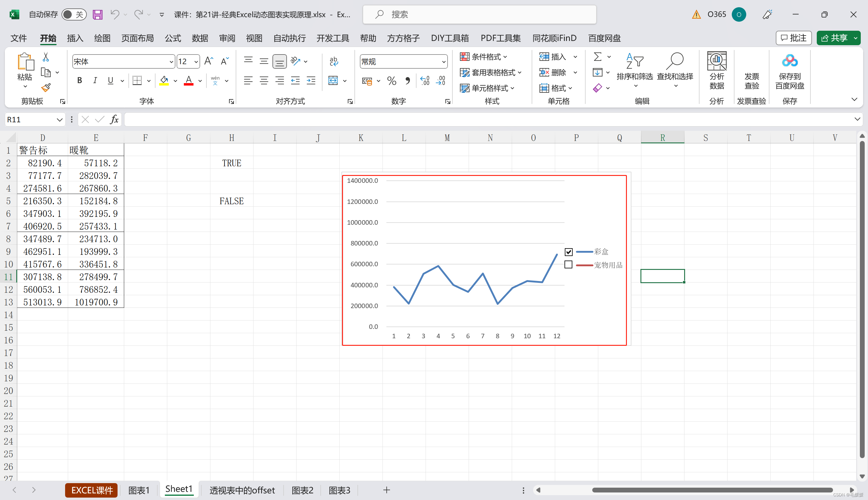
Task: Click the Cut scissors icon
Action: coord(46,57)
